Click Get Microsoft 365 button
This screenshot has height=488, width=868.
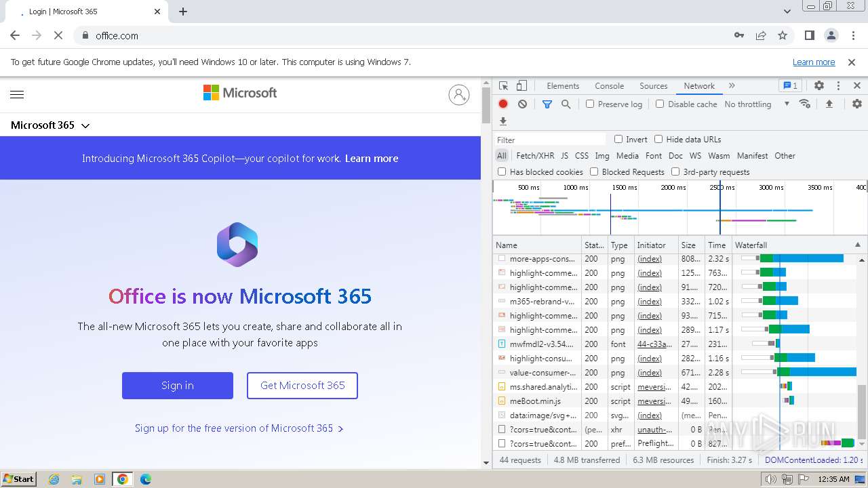302,386
